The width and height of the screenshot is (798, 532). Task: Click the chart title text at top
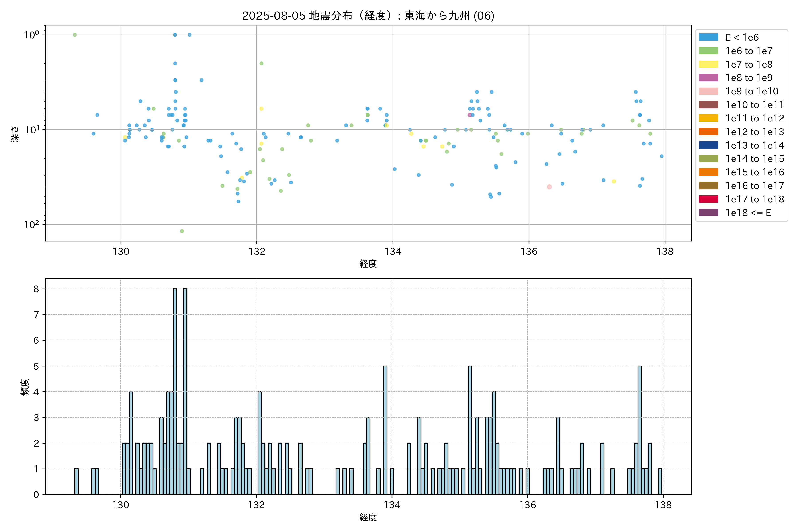coord(368,16)
